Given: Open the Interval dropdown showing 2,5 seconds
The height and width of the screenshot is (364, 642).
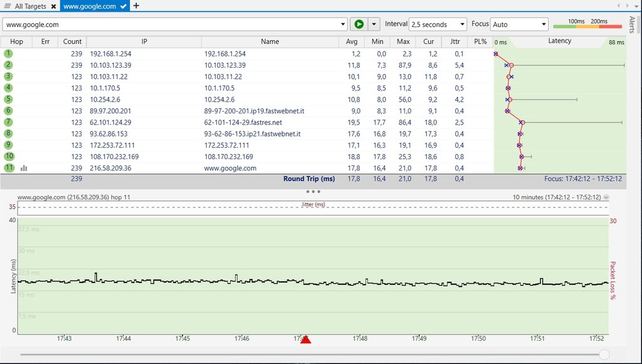Looking at the screenshot, I should tap(438, 24).
